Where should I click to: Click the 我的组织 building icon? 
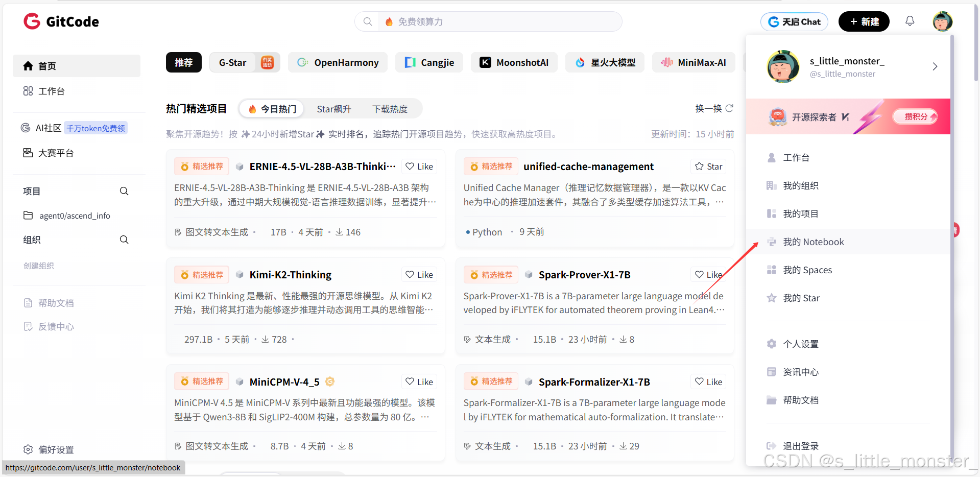[x=772, y=185]
